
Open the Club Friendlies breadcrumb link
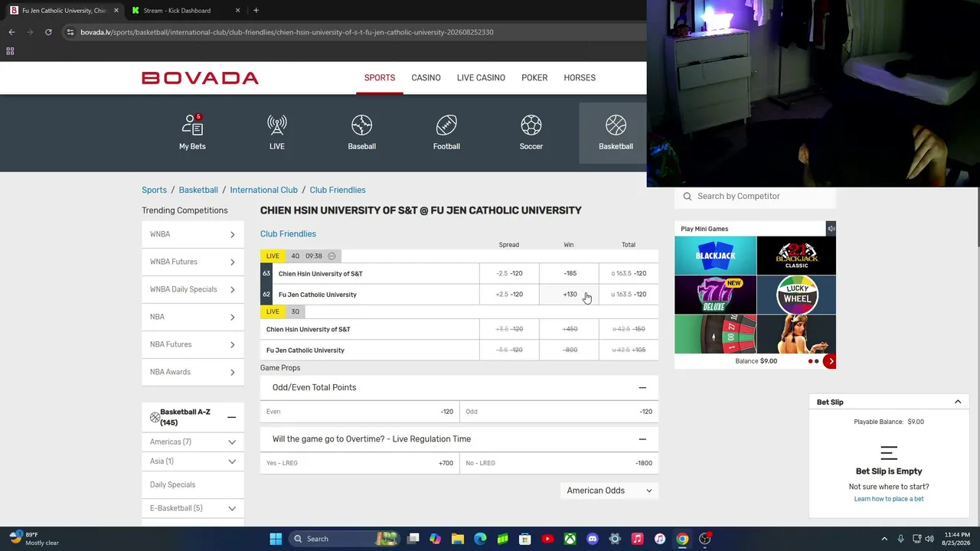pyautogui.click(x=338, y=190)
